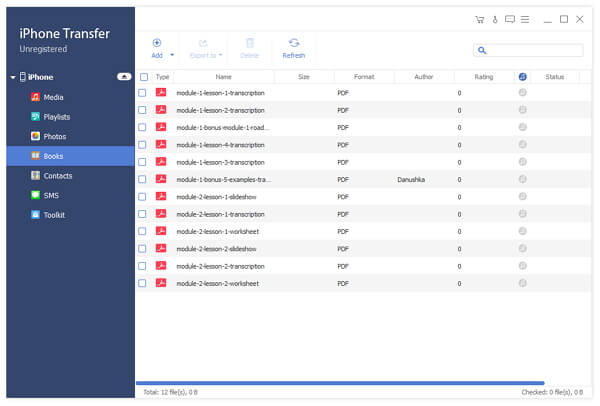Click the Refresh toolbar icon
The width and height of the screenshot is (600, 406).
pyautogui.click(x=294, y=43)
